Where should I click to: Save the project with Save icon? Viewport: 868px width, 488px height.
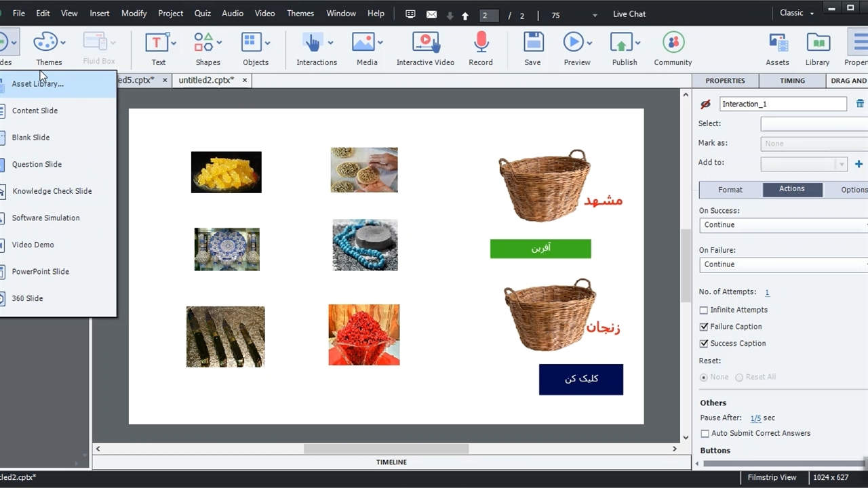click(533, 44)
